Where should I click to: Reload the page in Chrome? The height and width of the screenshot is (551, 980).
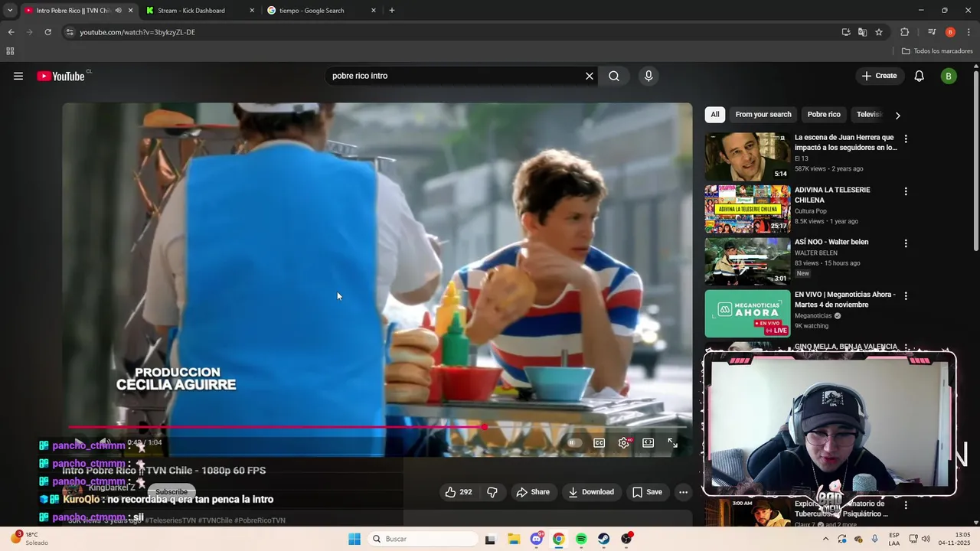47,32
